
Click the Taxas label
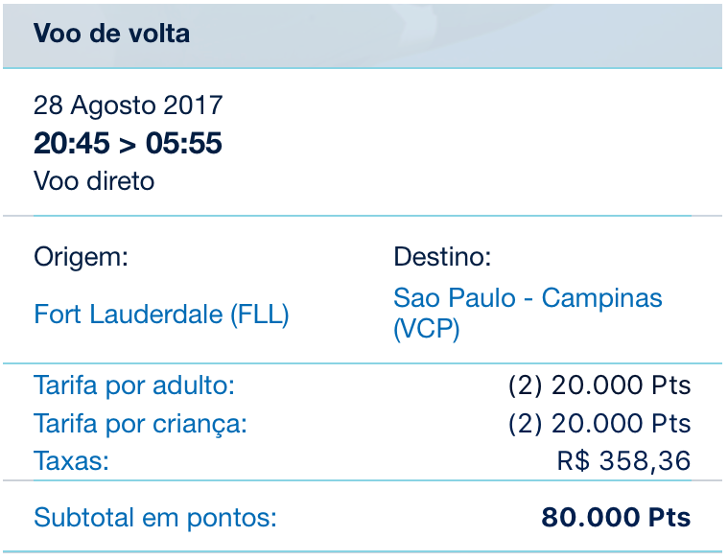[71, 461]
